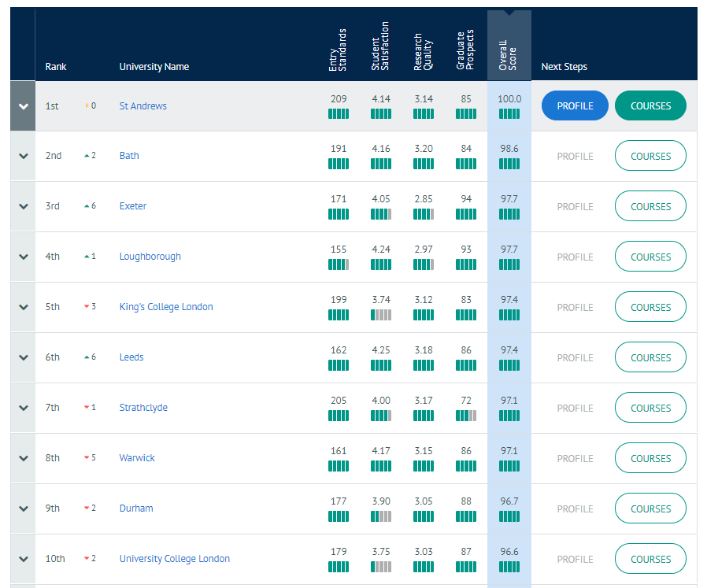707x588 pixels.
Task: Click Leeds rank change up-arrow icon
Action: coord(87,357)
